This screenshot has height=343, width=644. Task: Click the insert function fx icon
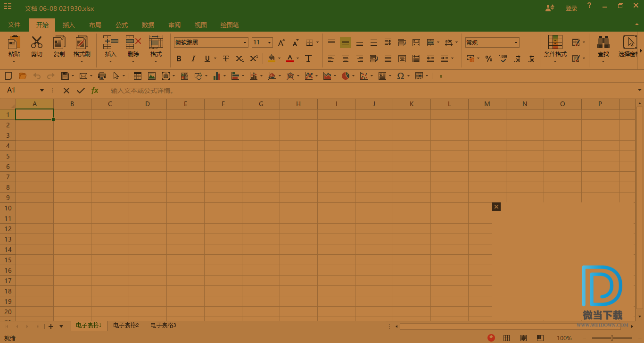click(x=95, y=90)
